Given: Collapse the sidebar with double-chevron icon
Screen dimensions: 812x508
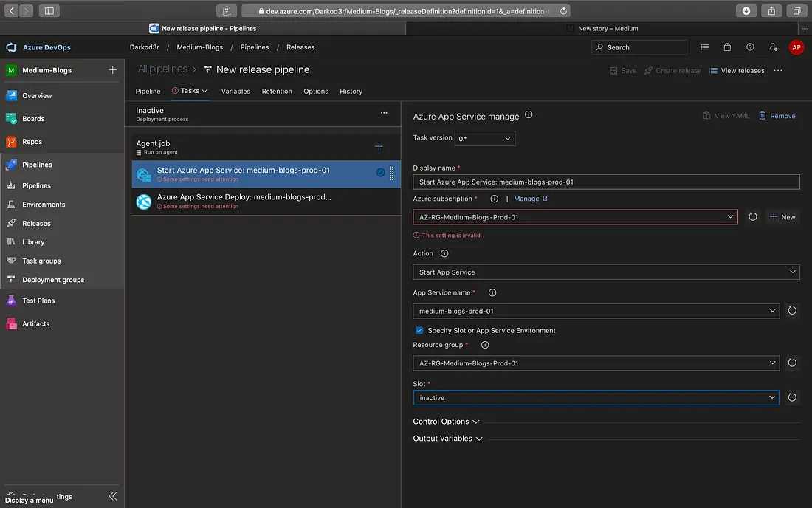Looking at the screenshot, I should (x=113, y=496).
